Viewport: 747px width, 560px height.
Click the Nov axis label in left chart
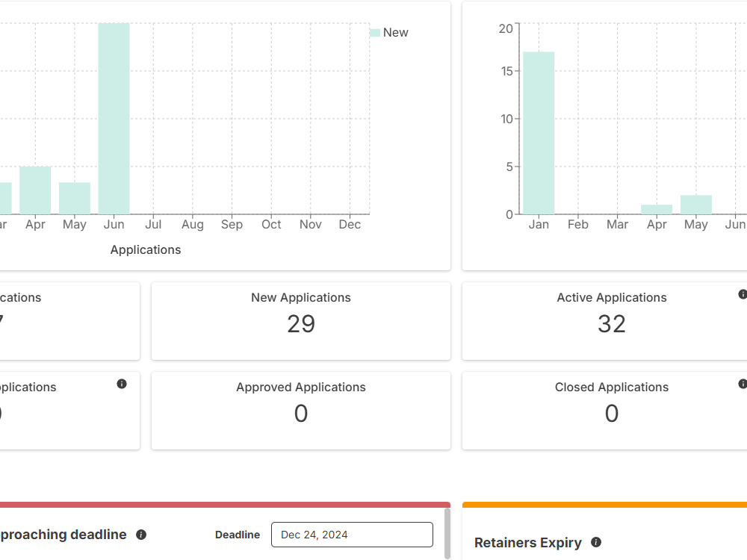pos(311,224)
